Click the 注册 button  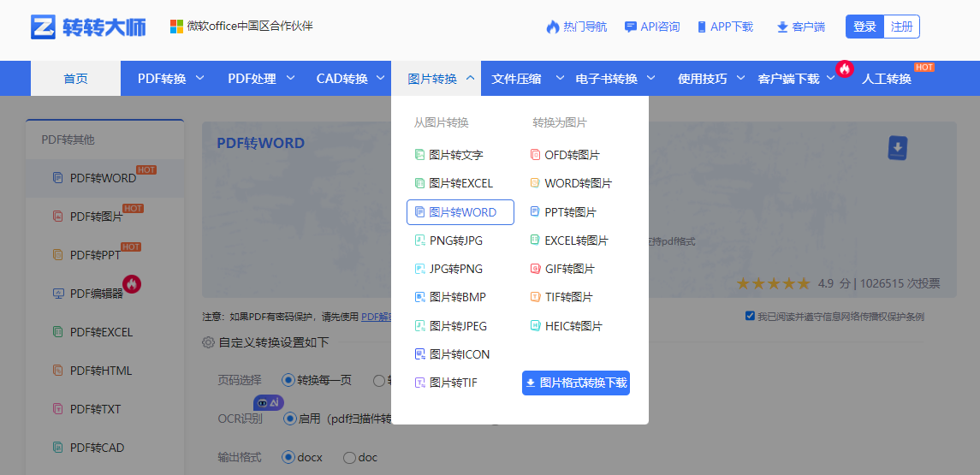(x=902, y=27)
